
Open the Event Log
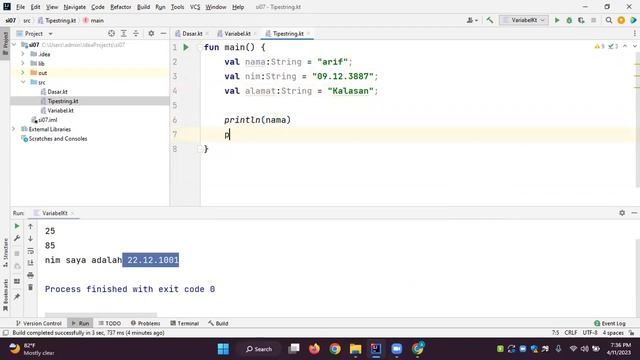(x=610, y=323)
